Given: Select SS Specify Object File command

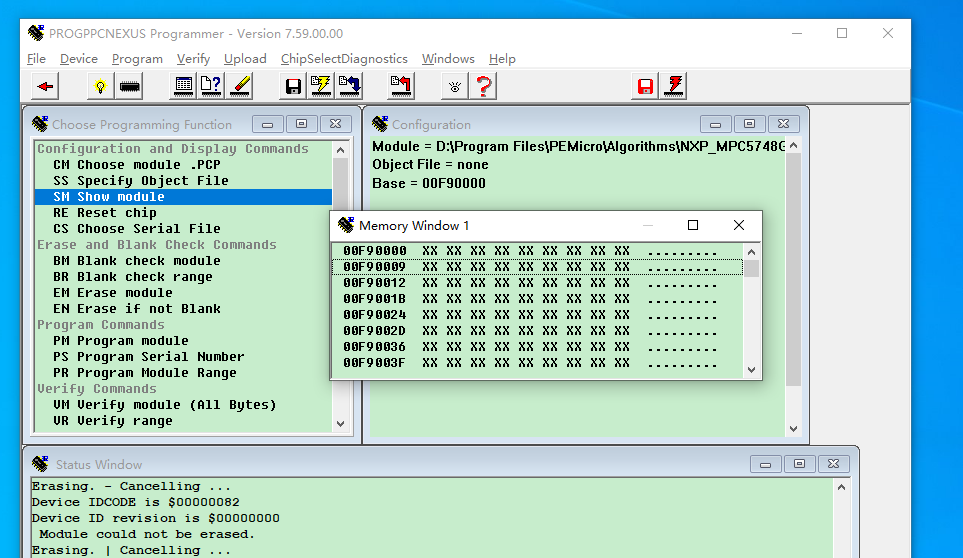Looking at the screenshot, I should tap(183, 180).
